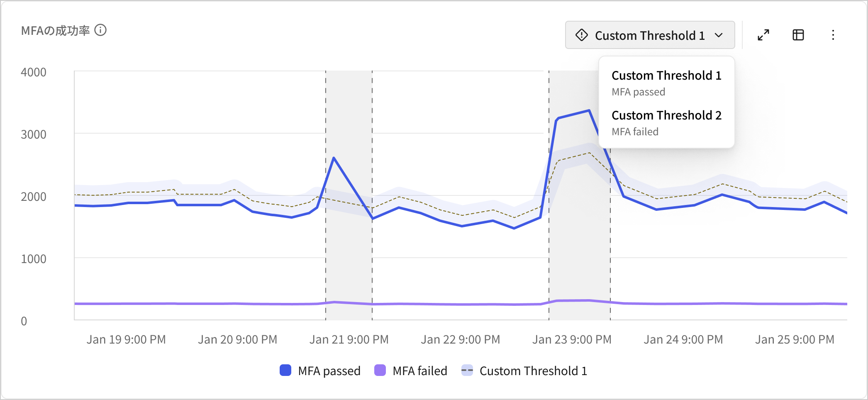Collapse the open threshold selector dropdown
Screen dimensions: 868x400
point(720,35)
